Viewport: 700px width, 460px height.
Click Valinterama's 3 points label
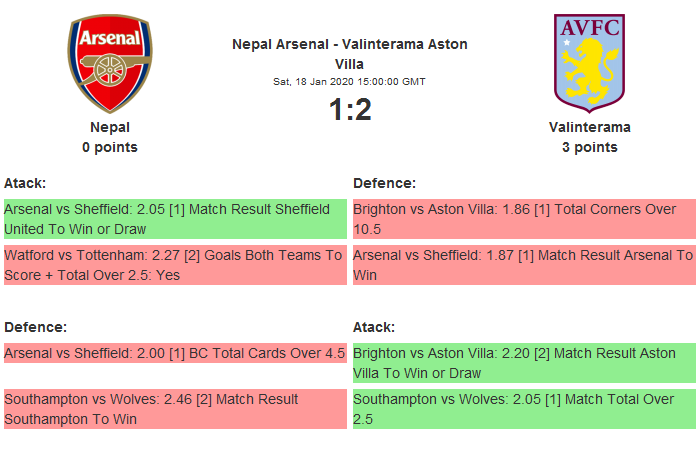(589, 147)
